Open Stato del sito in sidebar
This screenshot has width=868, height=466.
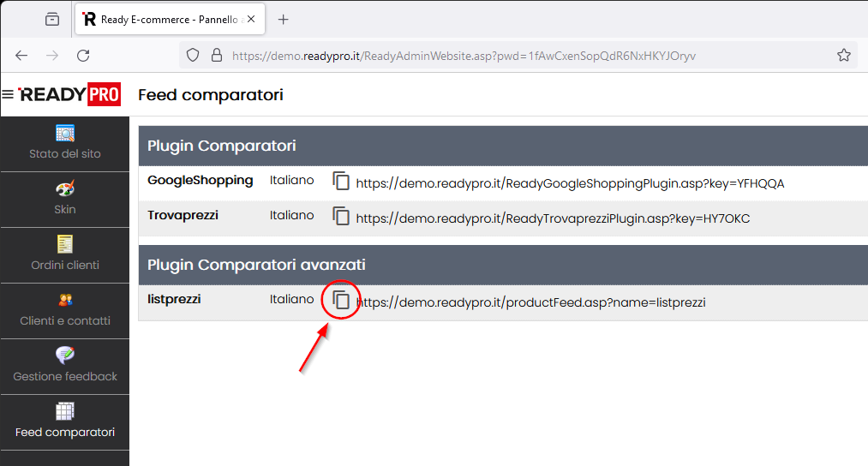pos(65,143)
